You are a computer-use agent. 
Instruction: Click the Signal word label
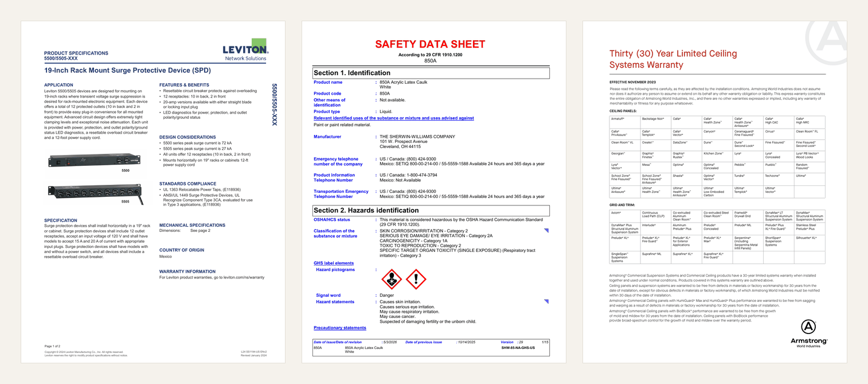tap(329, 295)
